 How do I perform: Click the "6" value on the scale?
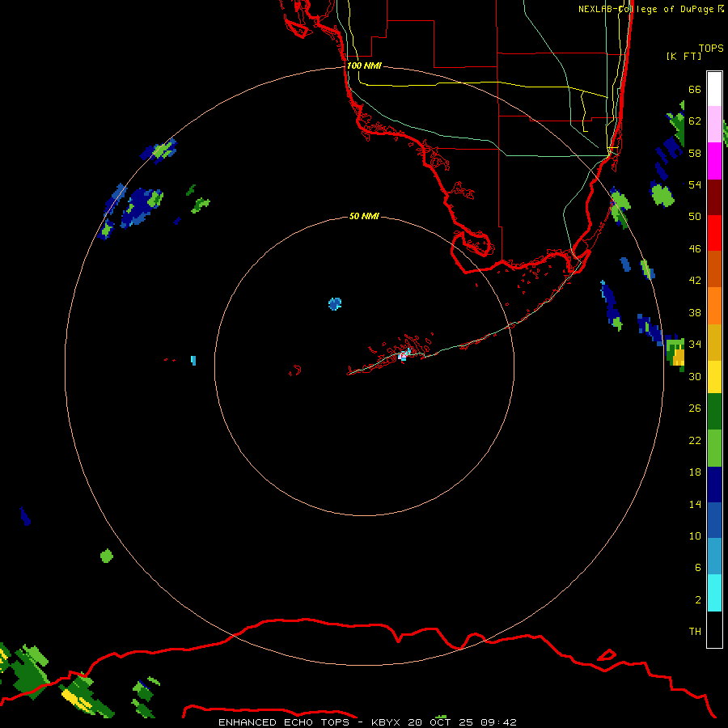698,567
